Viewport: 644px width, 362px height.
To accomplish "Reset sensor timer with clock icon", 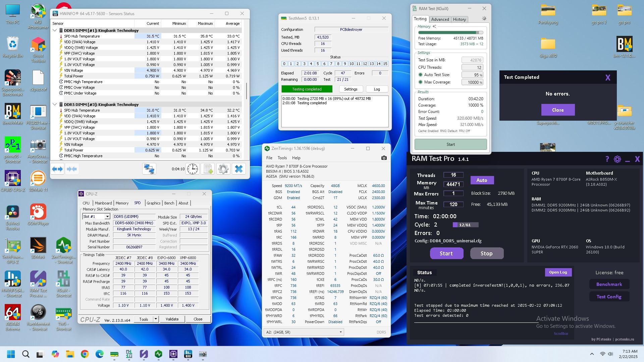I will [193, 169].
